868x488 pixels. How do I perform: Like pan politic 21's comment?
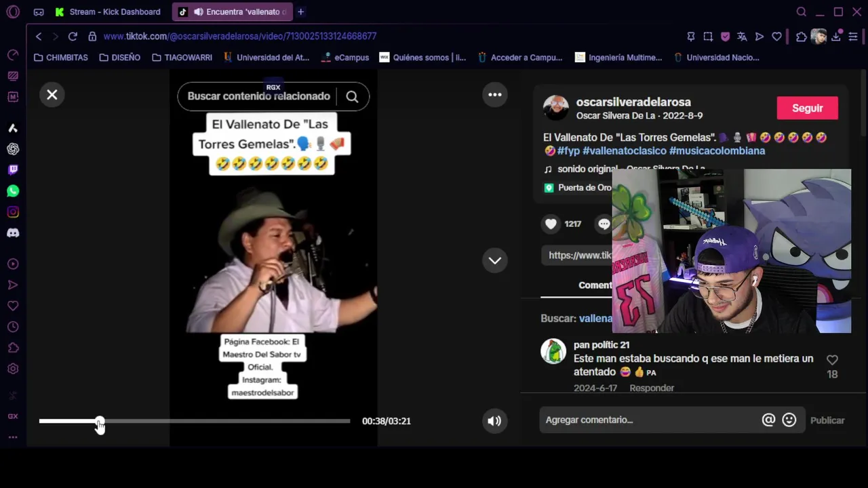(x=832, y=360)
